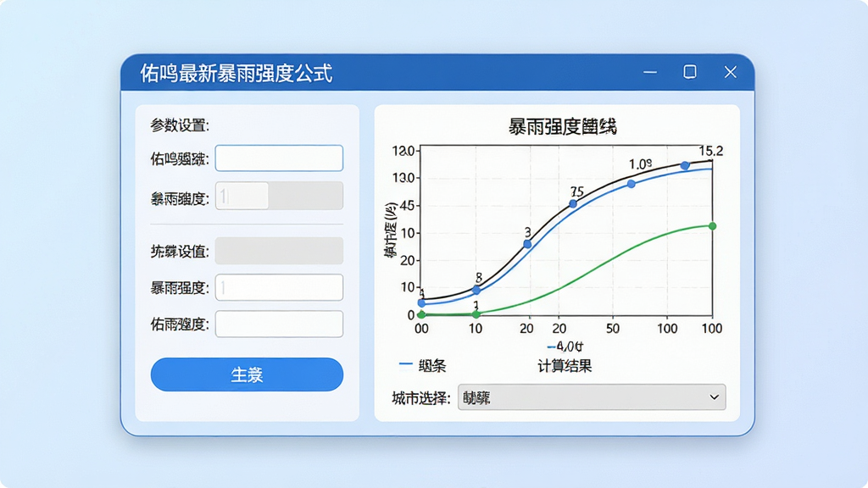868x488 pixels.
Task: Click the 参数设置: heading
Action: [x=180, y=125]
